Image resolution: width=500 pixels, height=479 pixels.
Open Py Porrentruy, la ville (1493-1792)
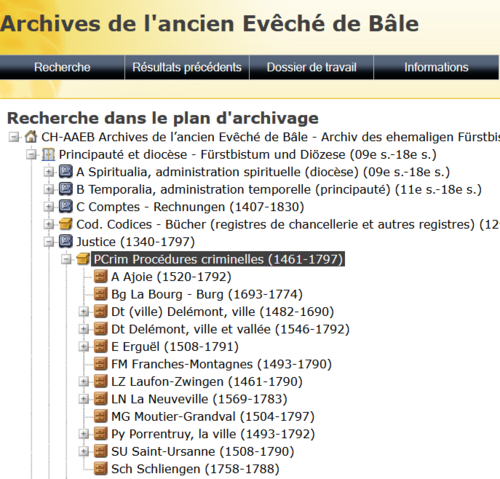coord(213,434)
